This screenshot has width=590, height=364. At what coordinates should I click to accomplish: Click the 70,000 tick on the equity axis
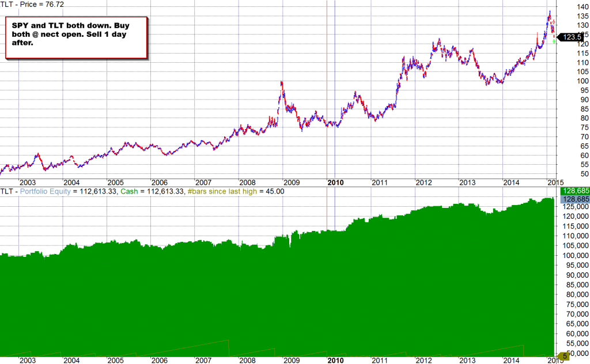[x=577, y=314]
